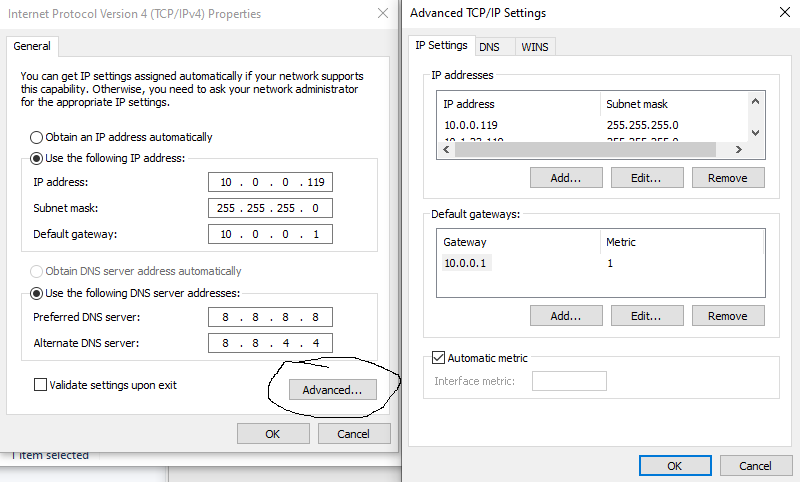This screenshot has width=800, height=482.
Task: Click OK in the IPv4 Properties dialog
Action: tap(273, 434)
